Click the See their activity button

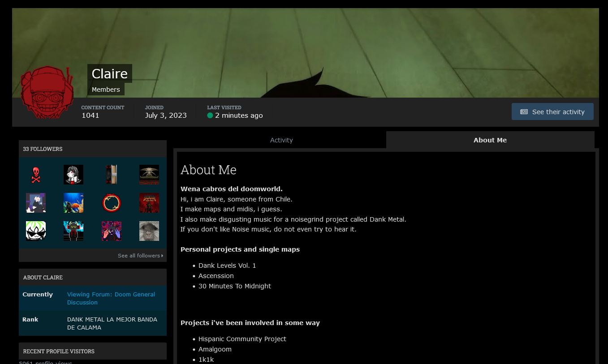552,111
